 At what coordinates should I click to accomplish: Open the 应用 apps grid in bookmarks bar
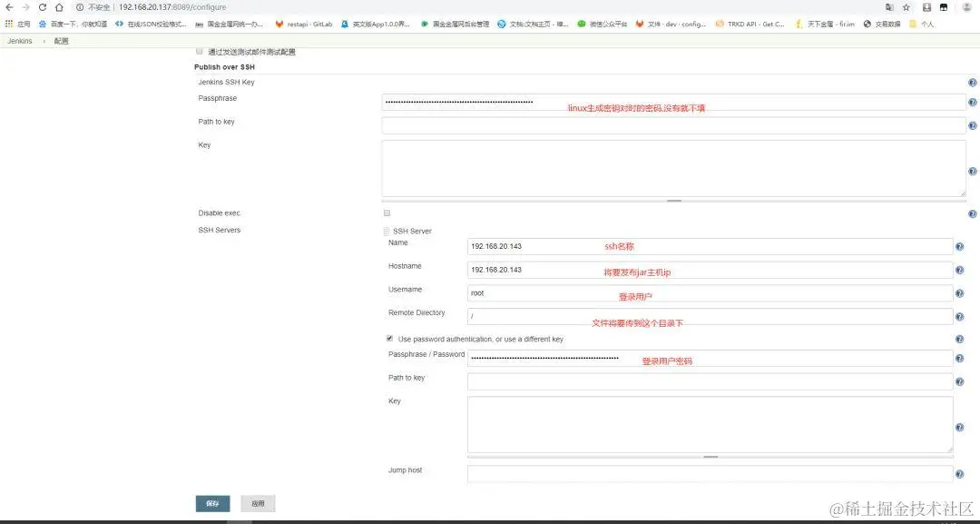click(17, 25)
